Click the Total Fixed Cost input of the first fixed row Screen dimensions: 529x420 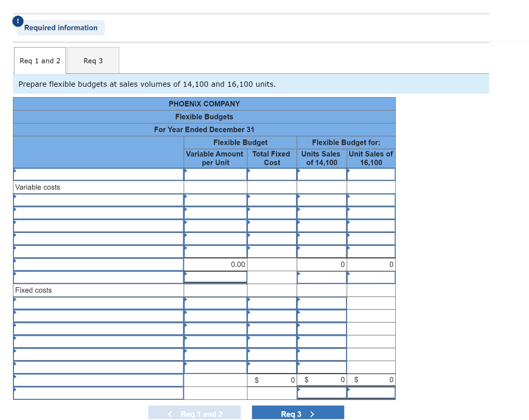tap(271, 303)
